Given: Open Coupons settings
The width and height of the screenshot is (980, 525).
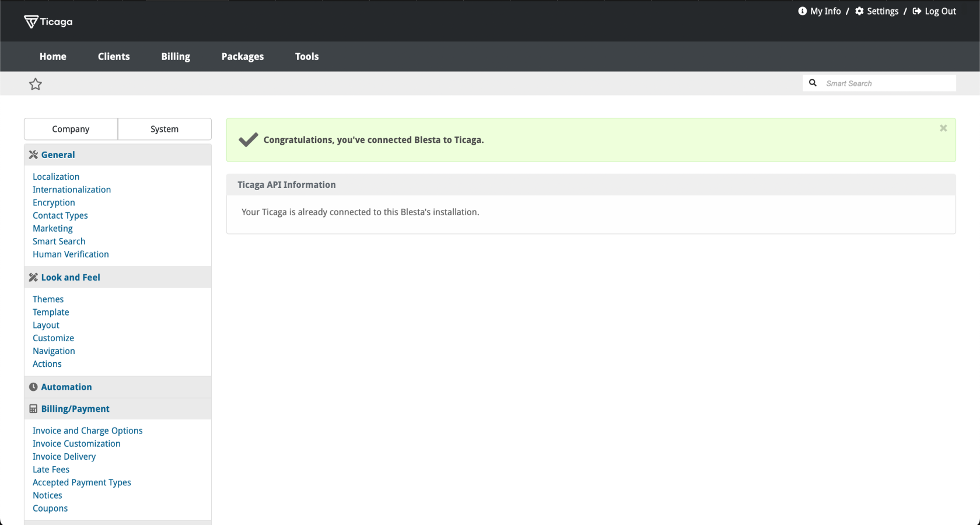Looking at the screenshot, I should 50,508.
